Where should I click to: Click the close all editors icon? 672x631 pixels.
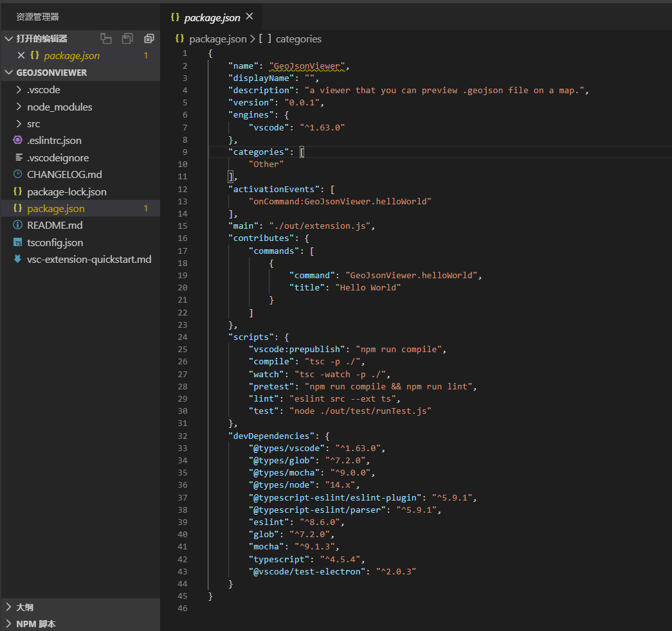point(149,39)
